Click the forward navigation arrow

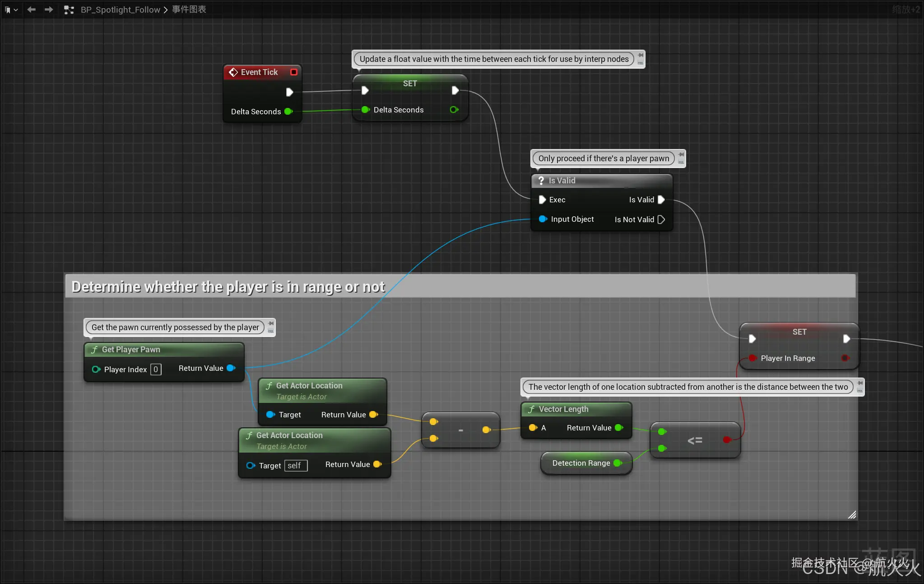coord(49,9)
